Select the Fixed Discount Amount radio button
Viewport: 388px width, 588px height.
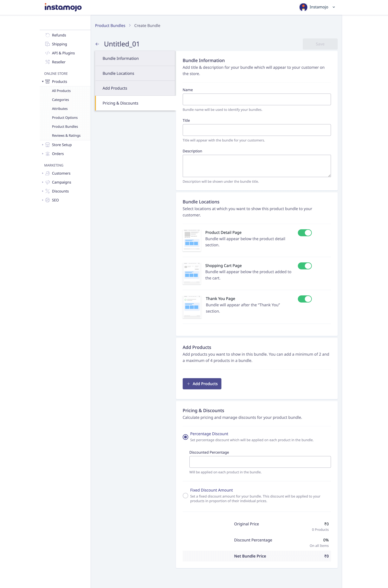pos(185,495)
